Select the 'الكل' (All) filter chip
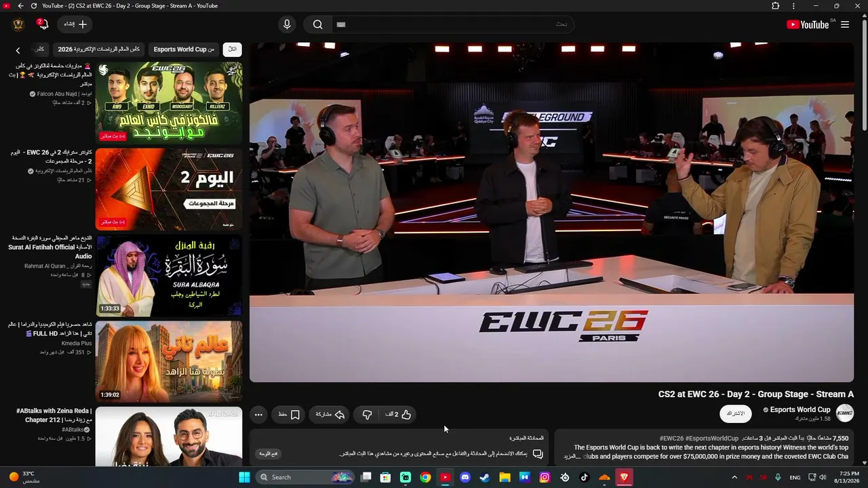868x488 pixels. point(233,49)
